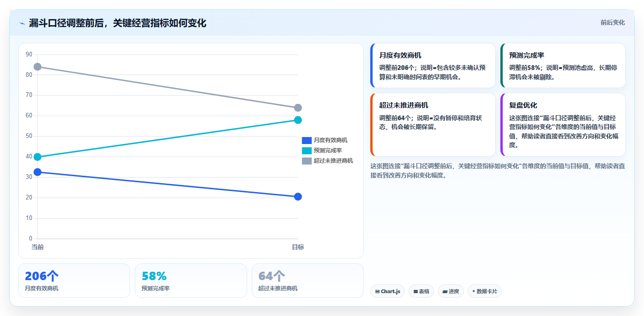
Task: Open the 58% 预测完成率 stat card
Action: click(191, 281)
